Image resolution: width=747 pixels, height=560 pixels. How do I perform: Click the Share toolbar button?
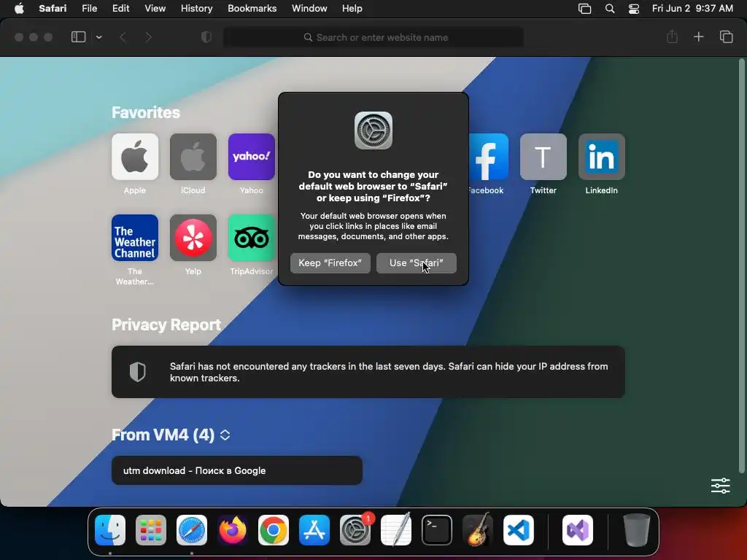[x=672, y=37]
